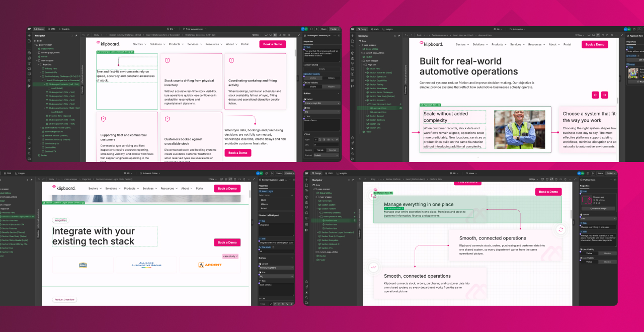Select Section Sticky Header [Dark] in Tyre Managements Navigator
The height and width of the screenshot is (332, 644).
56,128
